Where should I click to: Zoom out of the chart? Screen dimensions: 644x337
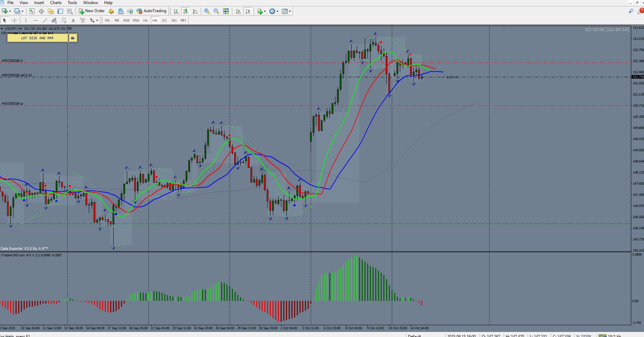tap(216, 11)
